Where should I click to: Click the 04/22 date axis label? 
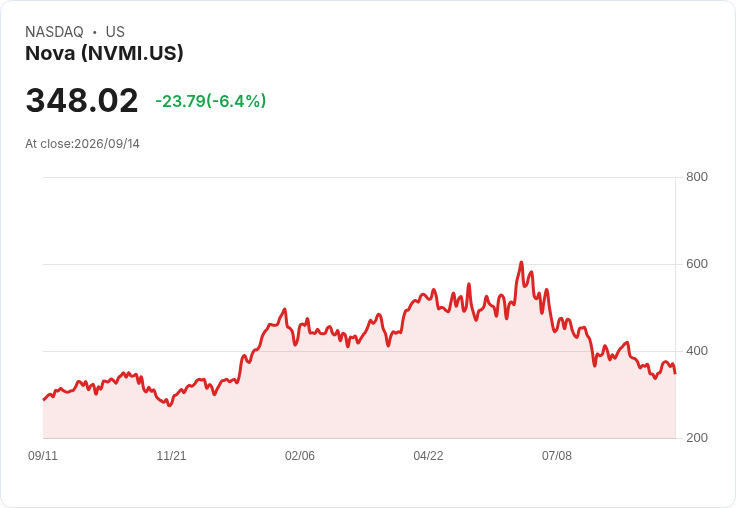[428, 455]
